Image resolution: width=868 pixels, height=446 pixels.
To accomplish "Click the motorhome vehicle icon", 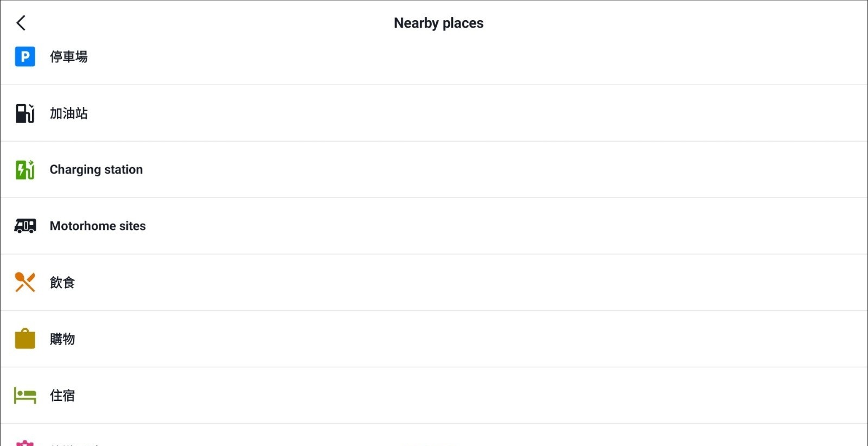I will (25, 226).
